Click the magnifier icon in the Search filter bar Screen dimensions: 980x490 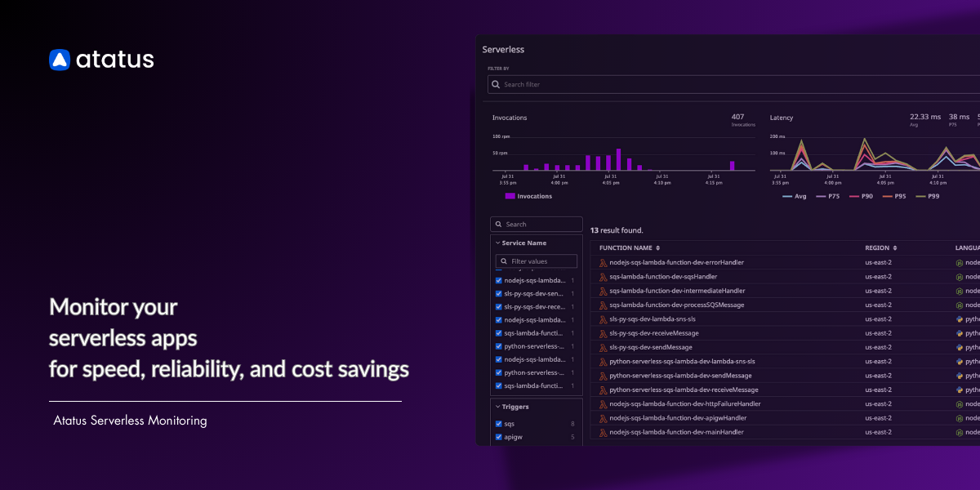coord(496,84)
